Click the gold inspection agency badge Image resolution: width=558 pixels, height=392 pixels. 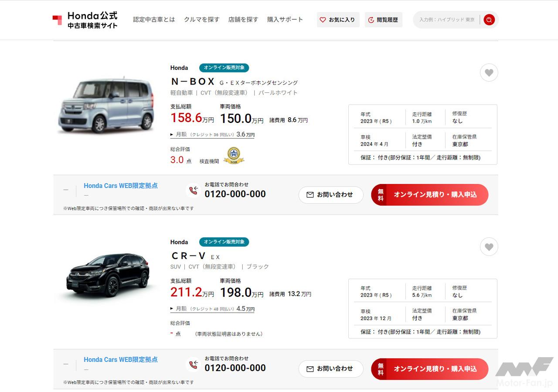[x=234, y=156]
